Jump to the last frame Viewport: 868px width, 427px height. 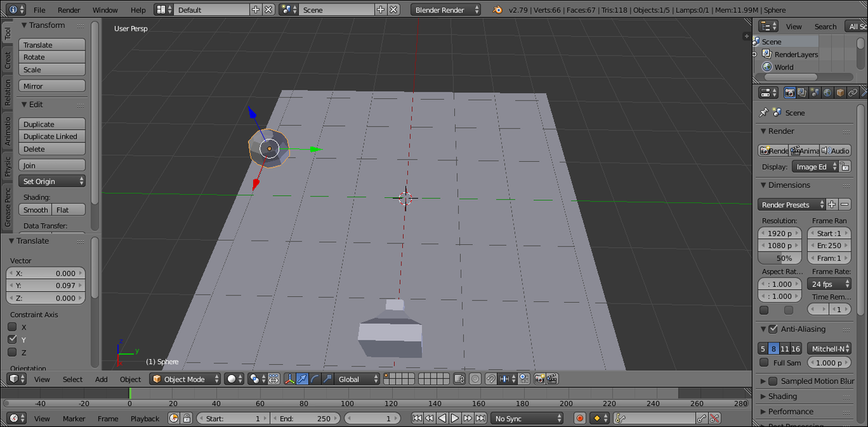tap(480, 418)
